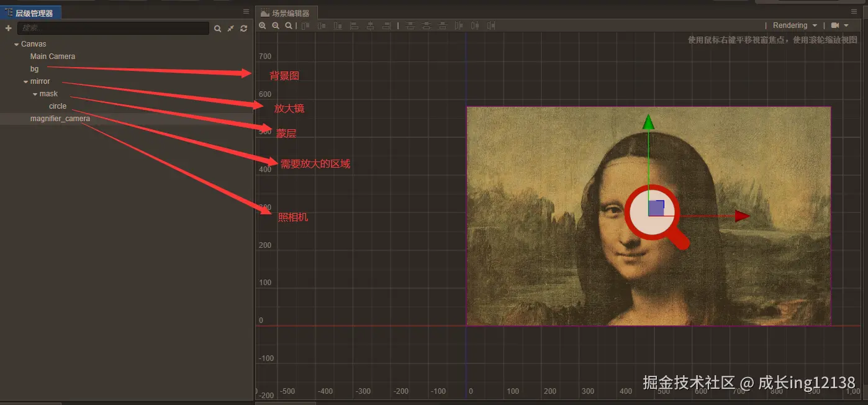
Task: Collapse the mask node
Action: tap(35, 94)
